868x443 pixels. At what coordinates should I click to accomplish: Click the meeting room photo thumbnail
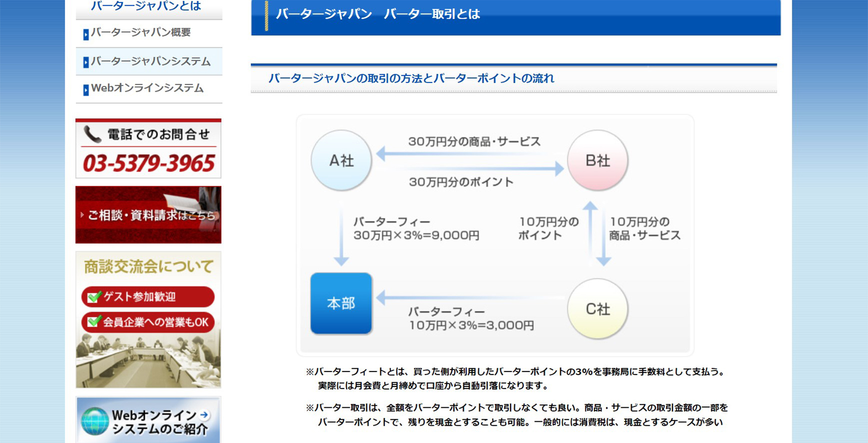(148, 362)
